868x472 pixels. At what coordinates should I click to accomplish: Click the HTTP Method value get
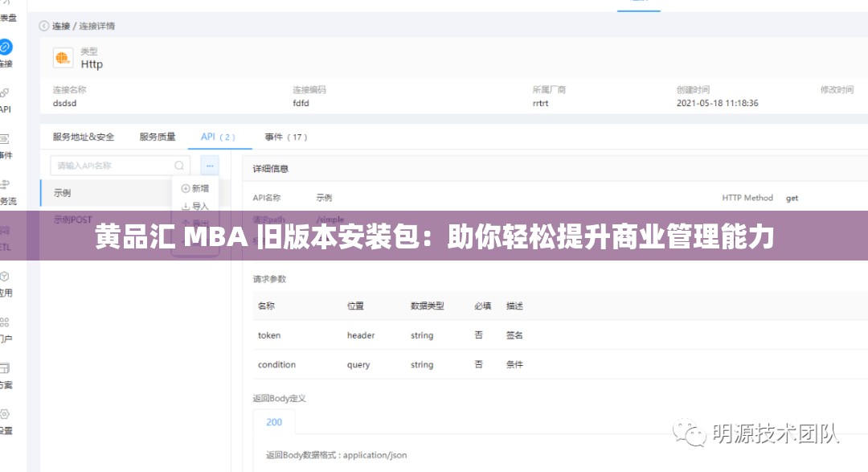(792, 199)
